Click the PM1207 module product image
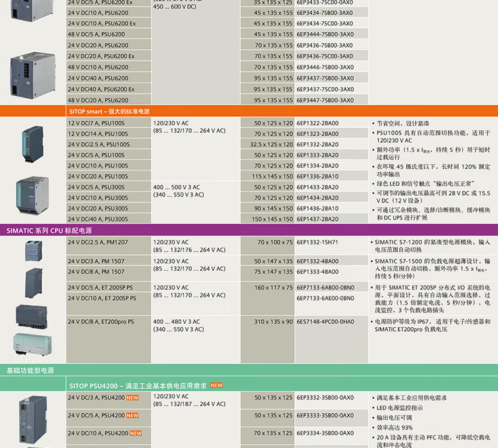The height and width of the screenshot is (448, 498). tap(32, 250)
